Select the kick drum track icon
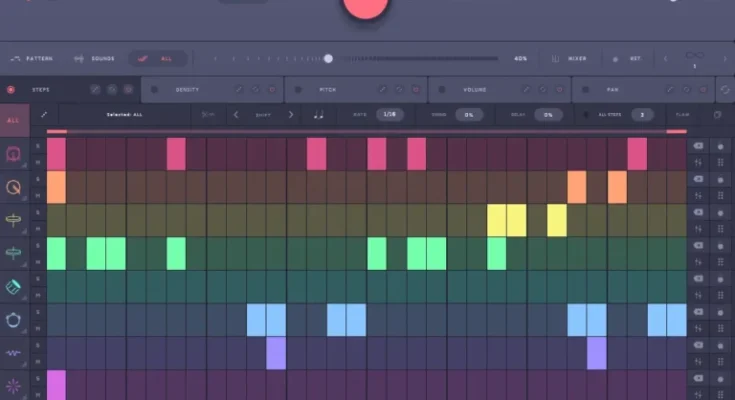Image resolution: width=735 pixels, height=400 pixels. 14,154
